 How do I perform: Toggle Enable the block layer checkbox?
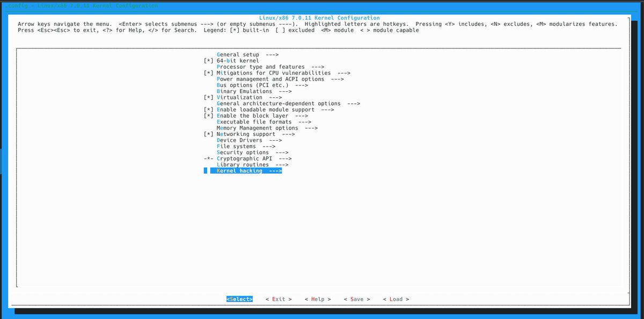click(x=209, y=116)
